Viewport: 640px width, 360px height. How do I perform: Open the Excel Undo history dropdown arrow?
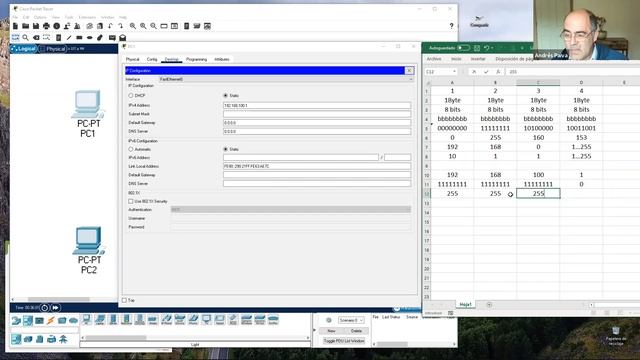coord(492,48)
